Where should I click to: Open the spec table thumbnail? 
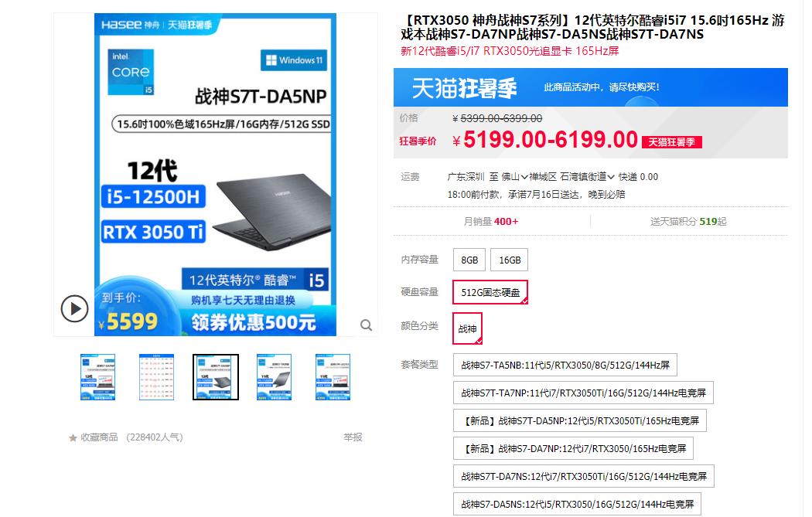(156, 377)
